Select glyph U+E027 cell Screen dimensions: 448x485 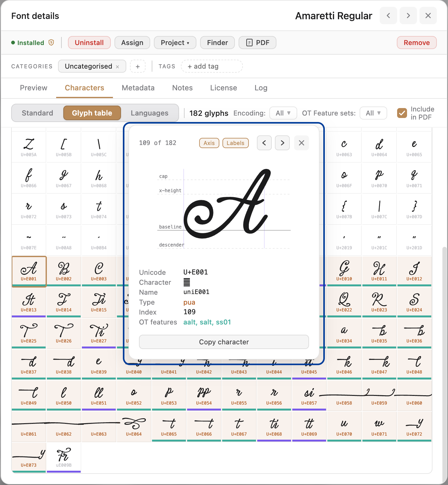pos(99,333)
